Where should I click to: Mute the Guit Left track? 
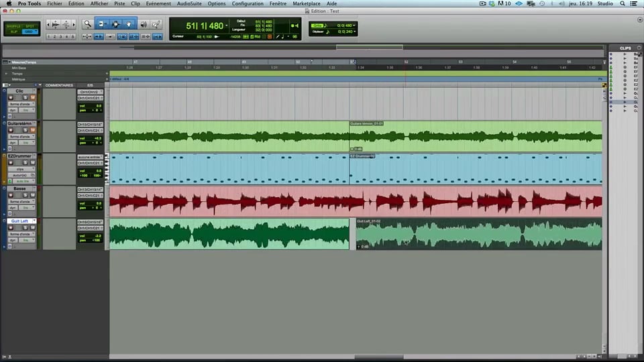click(x=32, y=227)
